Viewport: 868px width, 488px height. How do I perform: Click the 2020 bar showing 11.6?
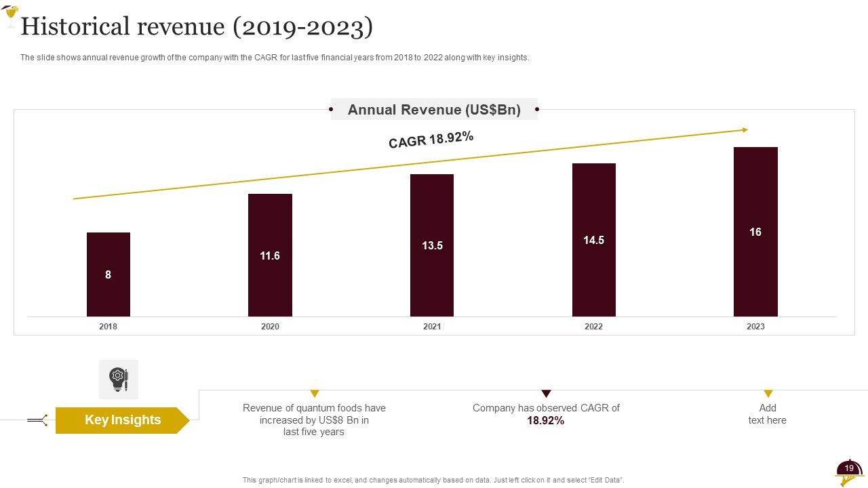point(270,256)
